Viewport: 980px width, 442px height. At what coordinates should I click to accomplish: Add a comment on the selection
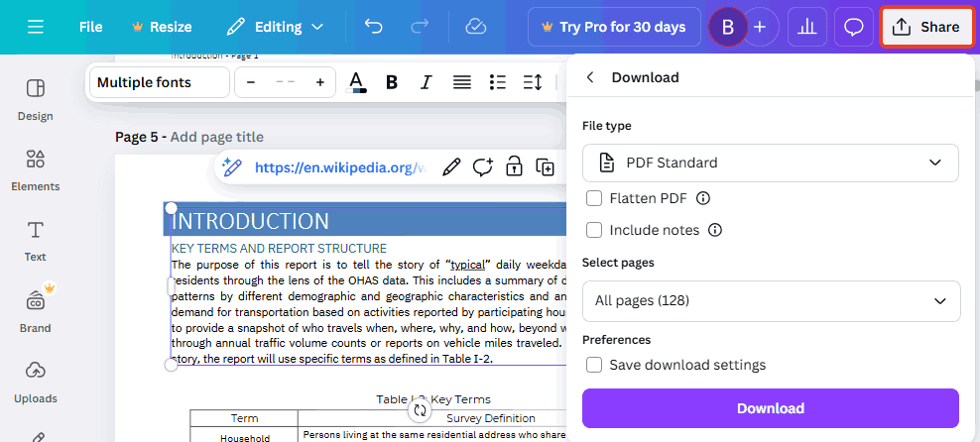pyautogui.click(x=482, y=166)
